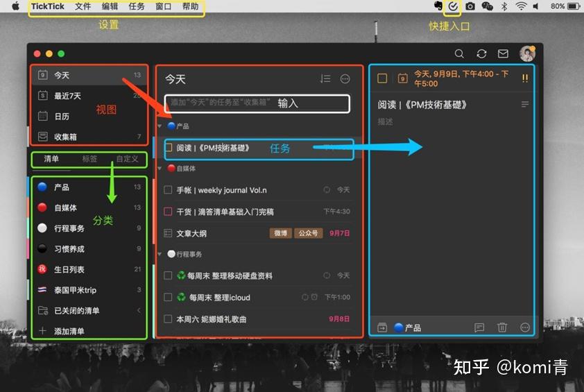Click the TickTick quick-entry menu bar icon
The image size is (584, 392).
[452, 6]
